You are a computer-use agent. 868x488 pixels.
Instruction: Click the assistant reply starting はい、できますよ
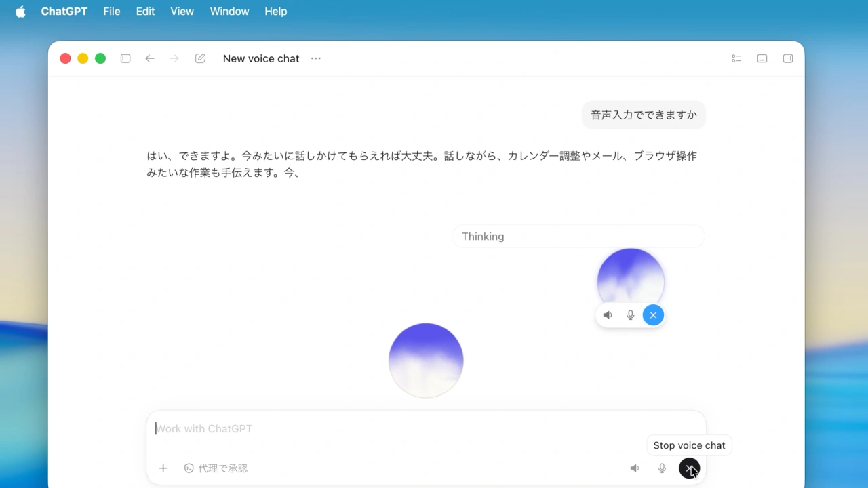422,164
